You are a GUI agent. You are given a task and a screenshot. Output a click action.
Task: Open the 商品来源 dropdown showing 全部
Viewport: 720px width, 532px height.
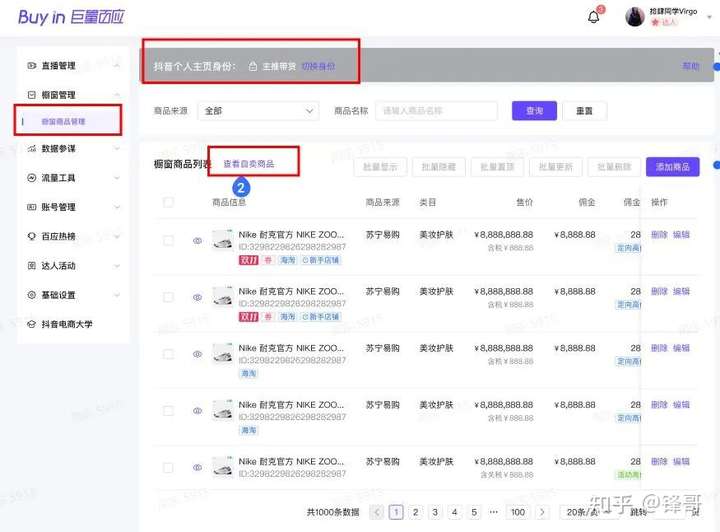[x=259, y=111]
